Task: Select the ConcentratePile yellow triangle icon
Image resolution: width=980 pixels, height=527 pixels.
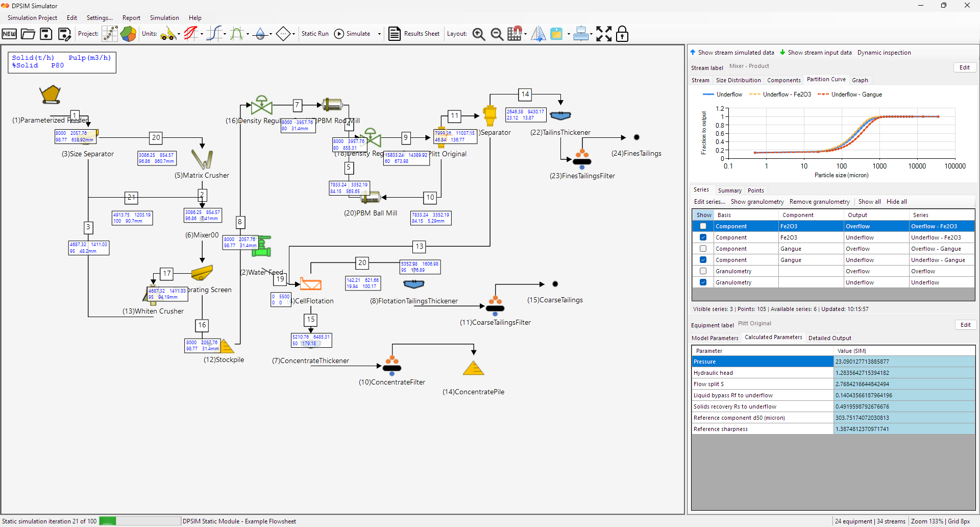Action: pos(473,369)
